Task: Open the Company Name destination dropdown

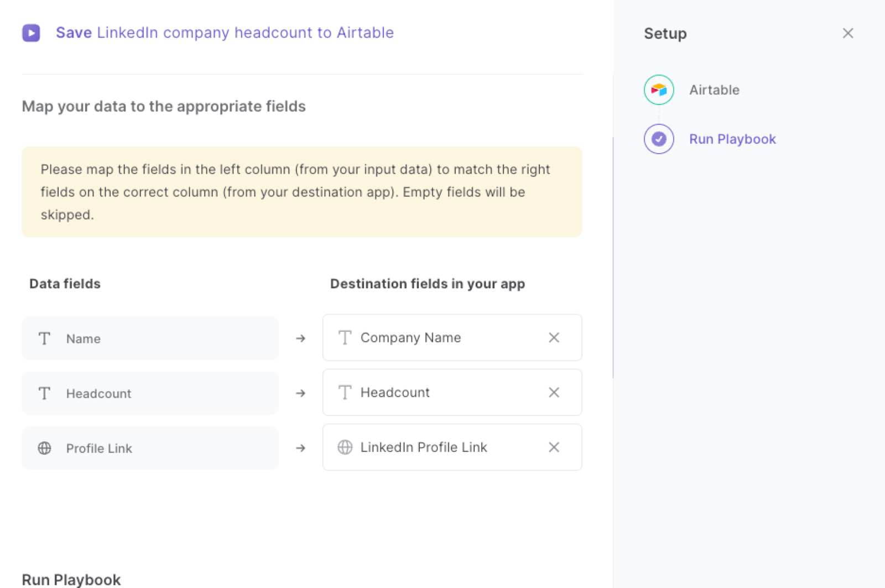Action: coord(452,337)
